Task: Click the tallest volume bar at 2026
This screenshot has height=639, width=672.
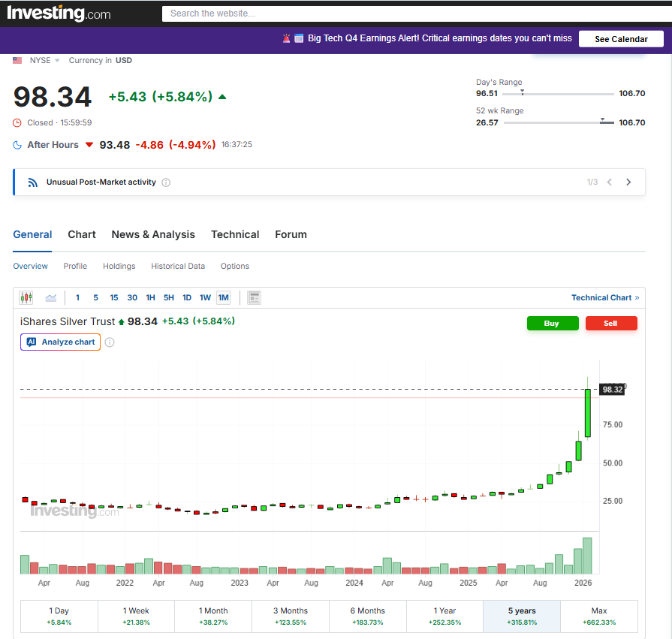Action: [587, 556]
